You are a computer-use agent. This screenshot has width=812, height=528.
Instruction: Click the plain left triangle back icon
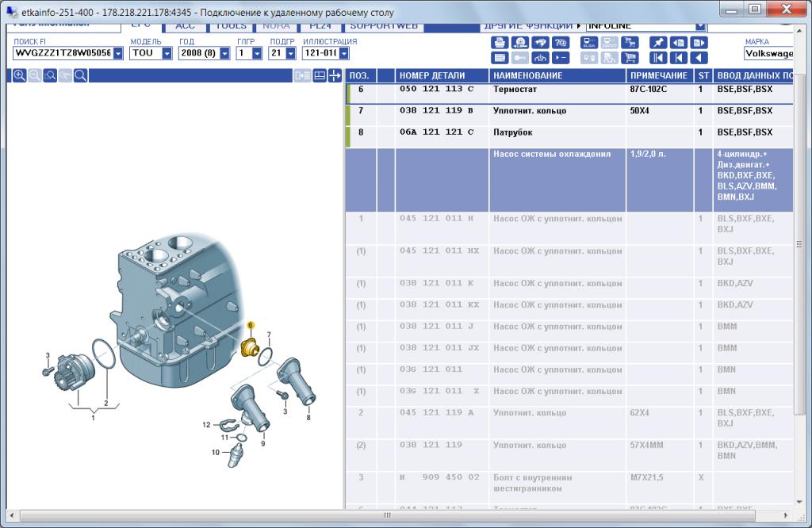coord(699,58)
